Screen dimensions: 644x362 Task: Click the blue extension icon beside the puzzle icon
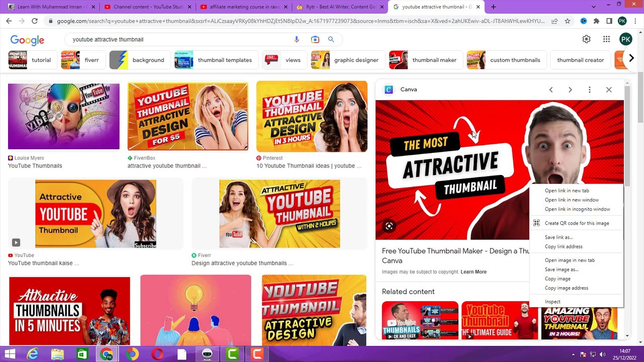tap(584, 21)
